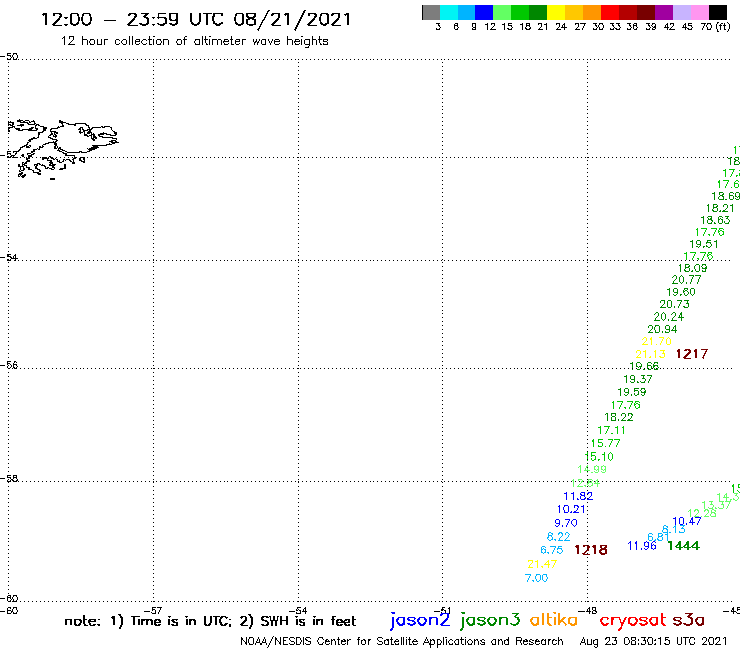740x650 pixels.
Task: Click the -56 latitude axis label
Action: (9, 365)
